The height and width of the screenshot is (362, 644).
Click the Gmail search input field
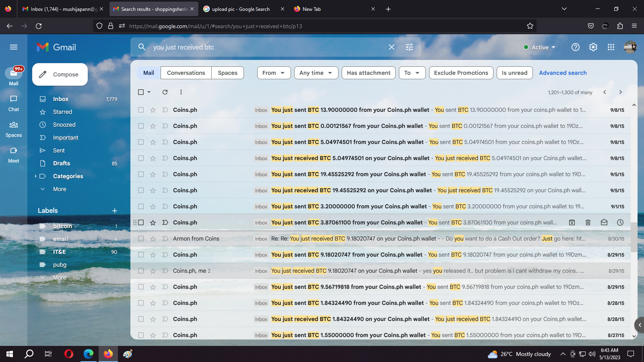click(268, 47)
